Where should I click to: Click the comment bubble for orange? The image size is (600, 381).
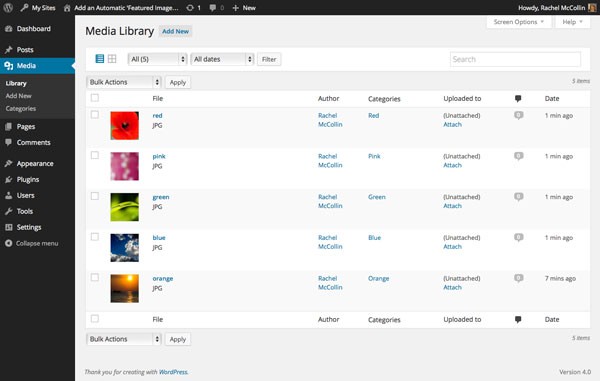(518, 278)
